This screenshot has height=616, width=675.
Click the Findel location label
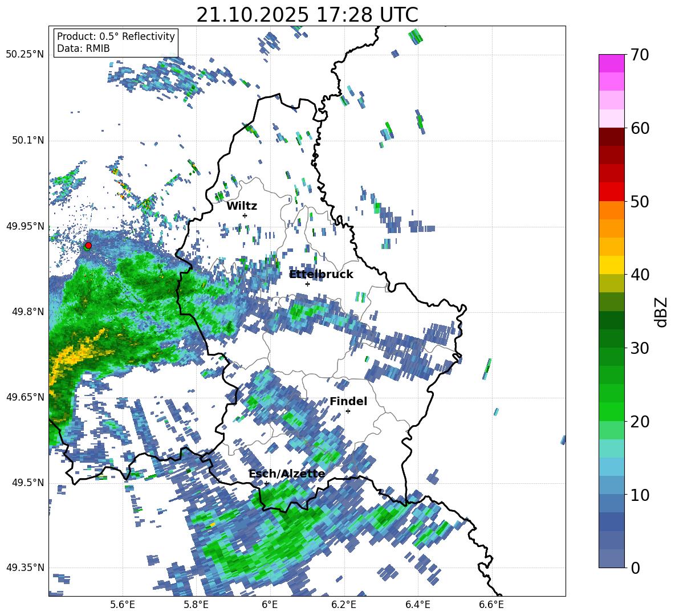pyautogui.click(x=348, y=401)
